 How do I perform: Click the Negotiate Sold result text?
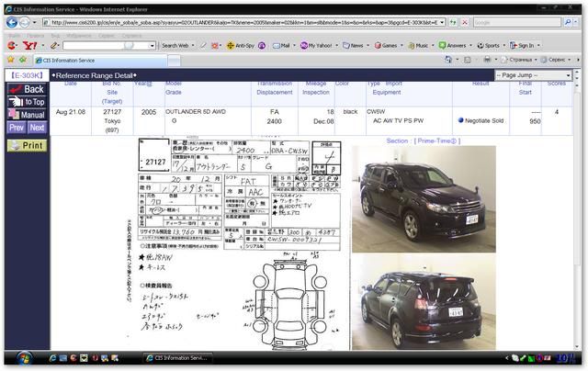click(484, 120)
